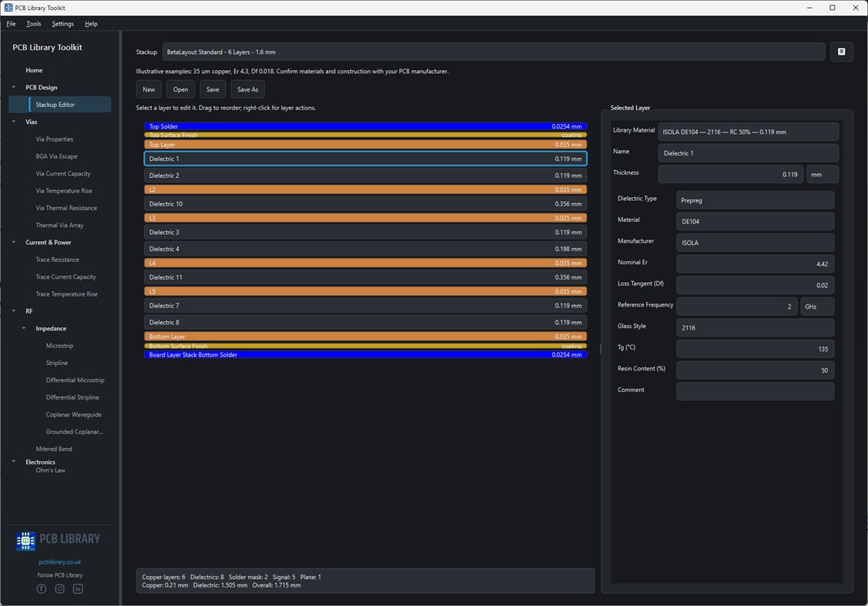Collapse the Vias tree section
The height and width of the screenshot is (606, 868).
click(x=14, y=122)
